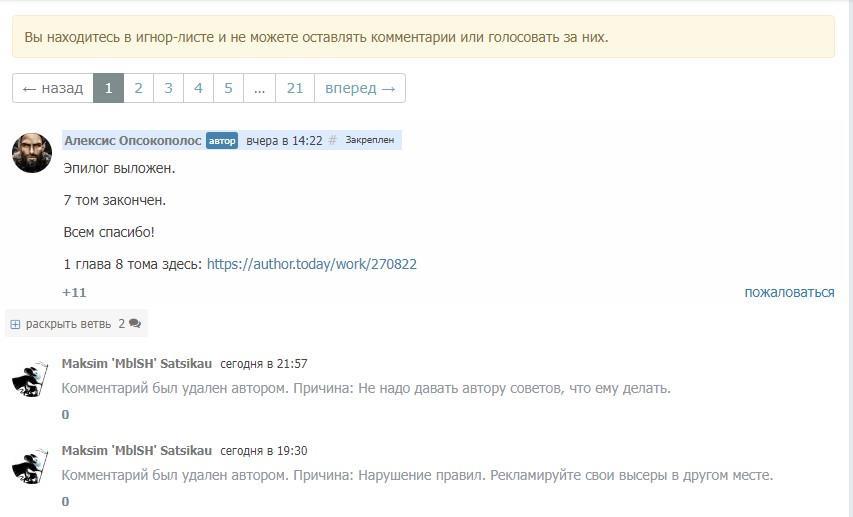This screenshot has height=517, width=853.
Task: Click the replies bubble icon showing 2
Action: tap(135, 324)
